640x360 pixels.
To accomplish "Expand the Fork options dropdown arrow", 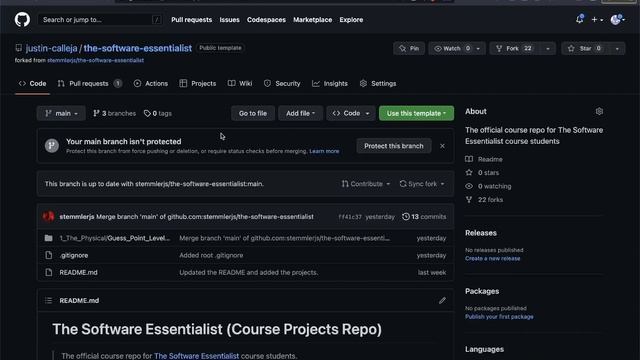I will 548,48.
